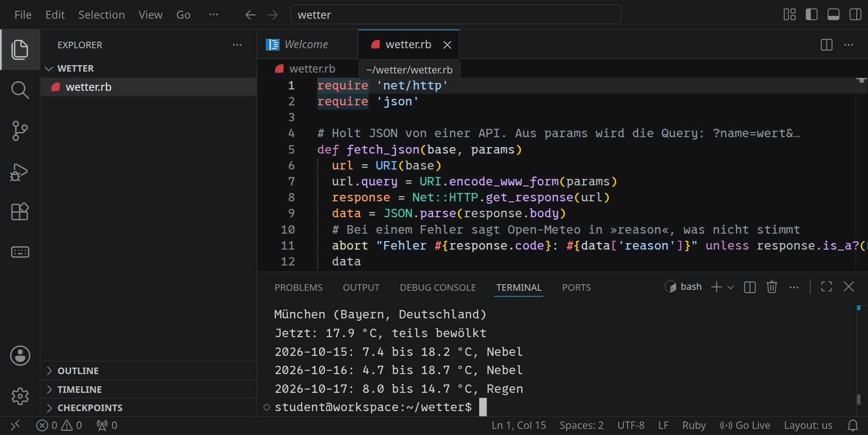Screen dimensions: 868x435
Task: Expand the TIMELINE section
Action: [x=148, y=390]
